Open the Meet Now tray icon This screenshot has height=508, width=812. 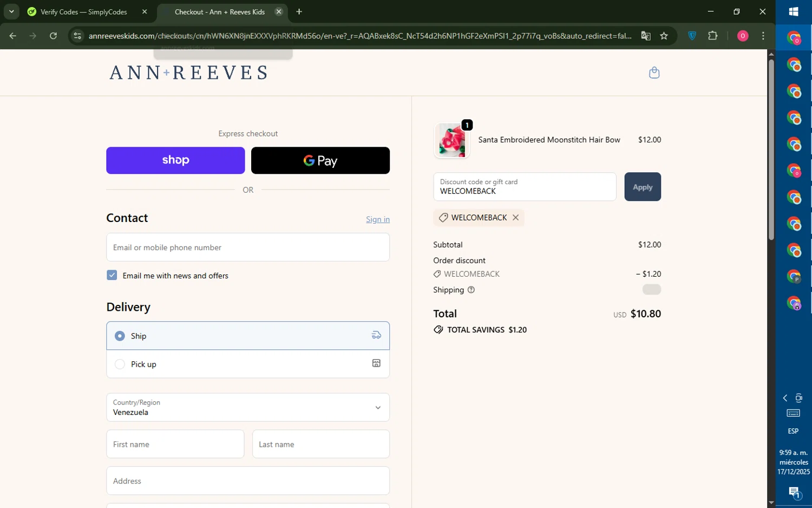[798, 398]
